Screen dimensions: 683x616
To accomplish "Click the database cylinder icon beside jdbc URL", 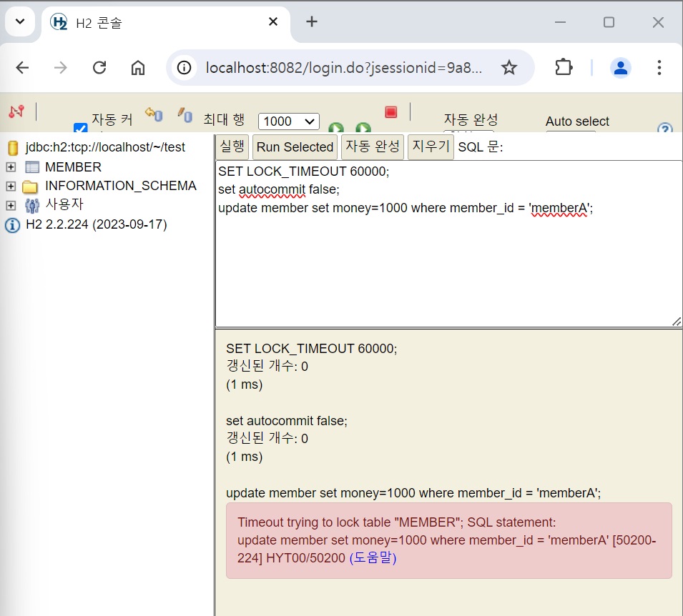I will click(x=13, y=148).
